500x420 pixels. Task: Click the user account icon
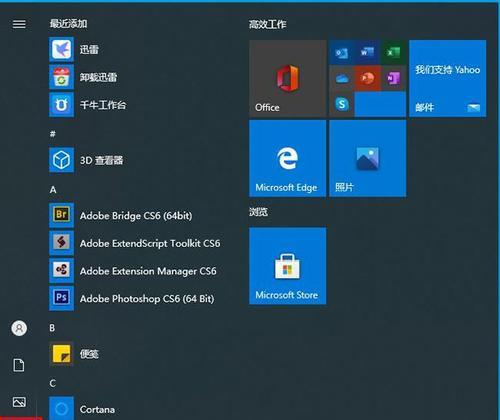click(19, 328)
